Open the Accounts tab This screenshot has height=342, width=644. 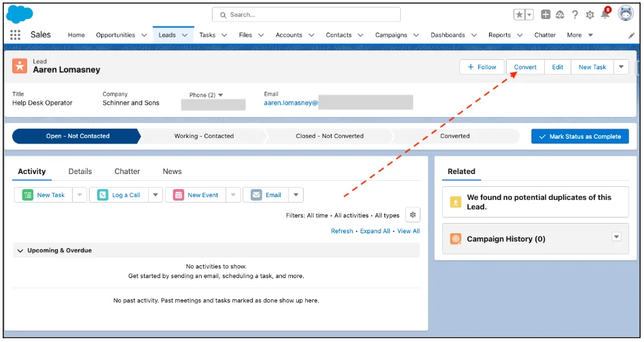[x=289, y=35]
